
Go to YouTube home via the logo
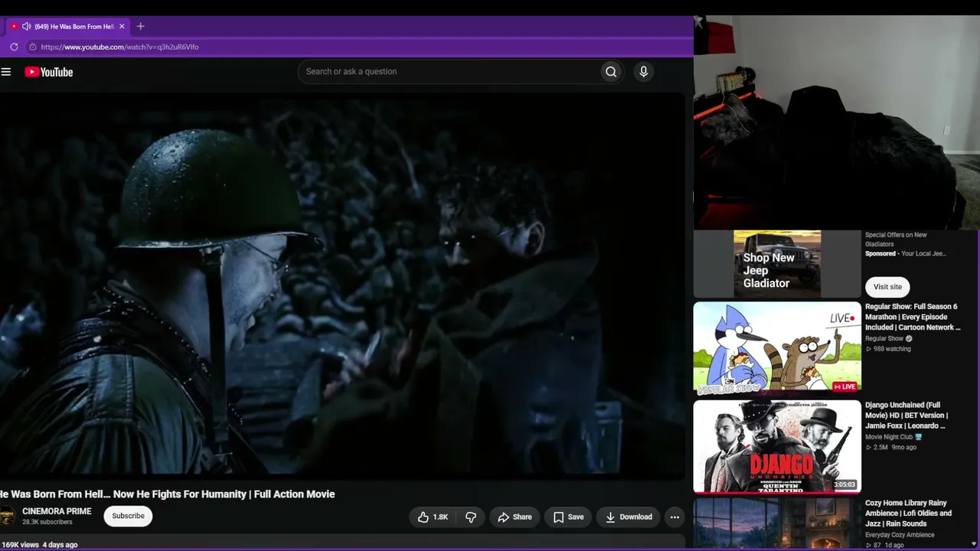pyautogui.click(x=48, y=72)
